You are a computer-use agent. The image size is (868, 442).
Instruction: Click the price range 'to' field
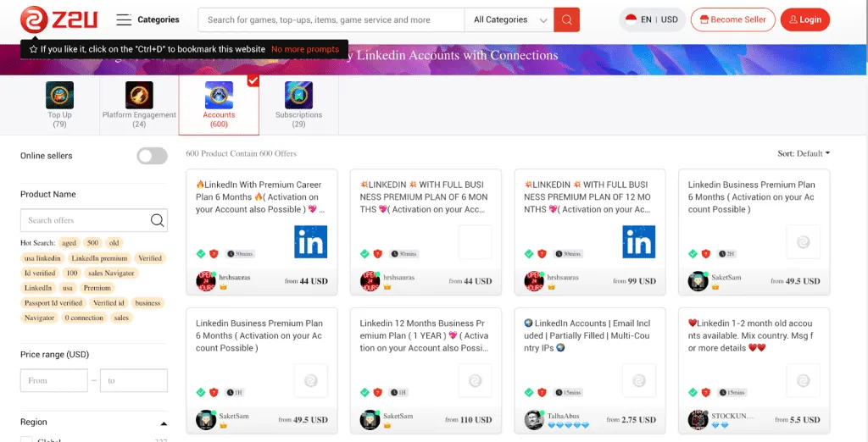134,380
